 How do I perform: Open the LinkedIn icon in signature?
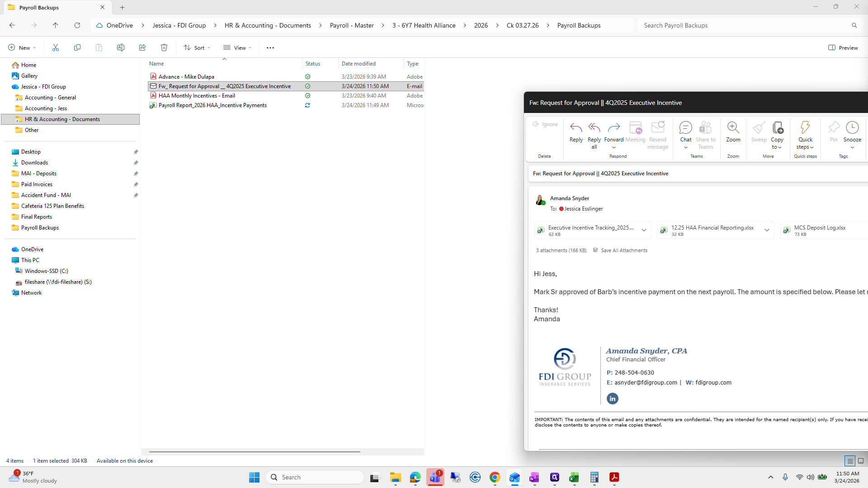click(x=612, y=399)
